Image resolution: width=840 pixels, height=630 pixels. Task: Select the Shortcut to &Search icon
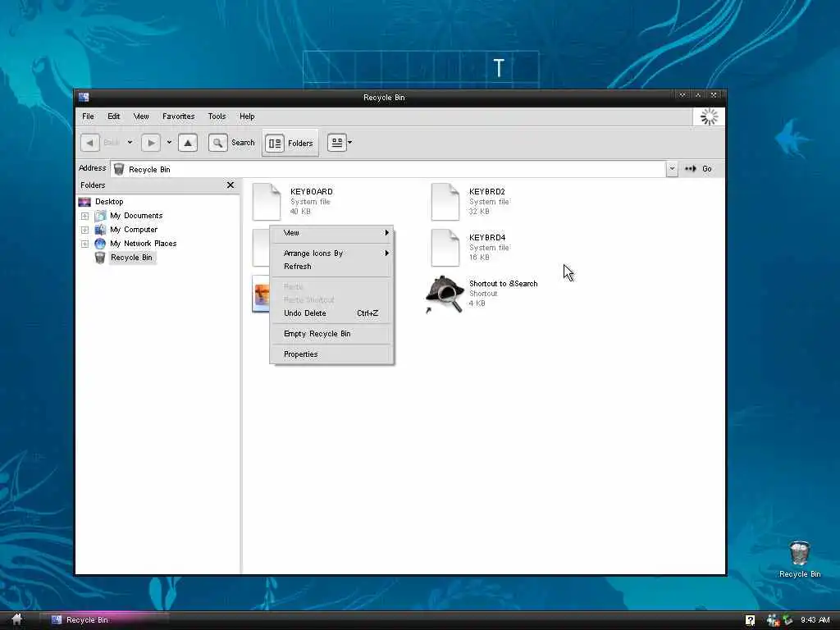coord(445,294)
